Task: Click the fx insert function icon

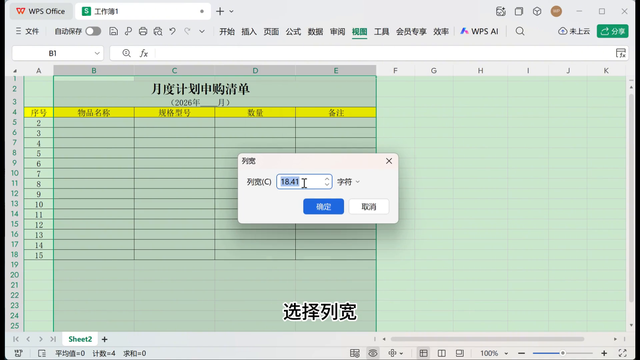Action: pos(144,53)
